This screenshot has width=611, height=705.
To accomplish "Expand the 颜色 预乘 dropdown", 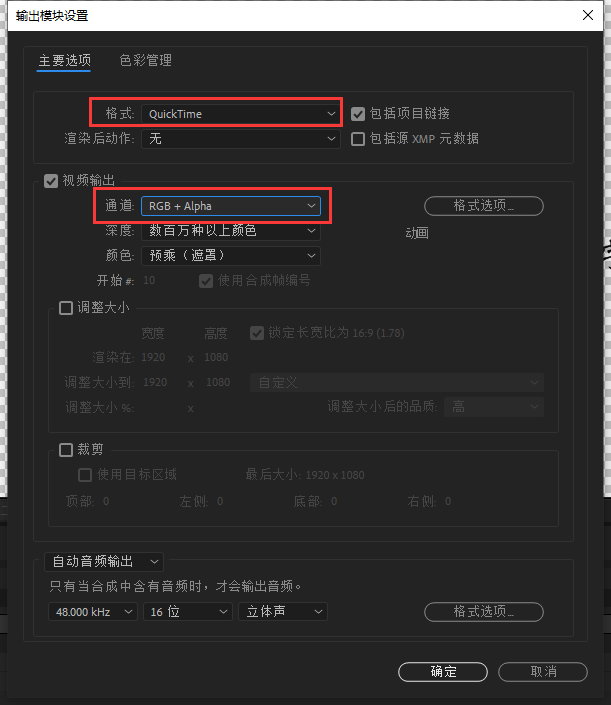I will [231, 255].
